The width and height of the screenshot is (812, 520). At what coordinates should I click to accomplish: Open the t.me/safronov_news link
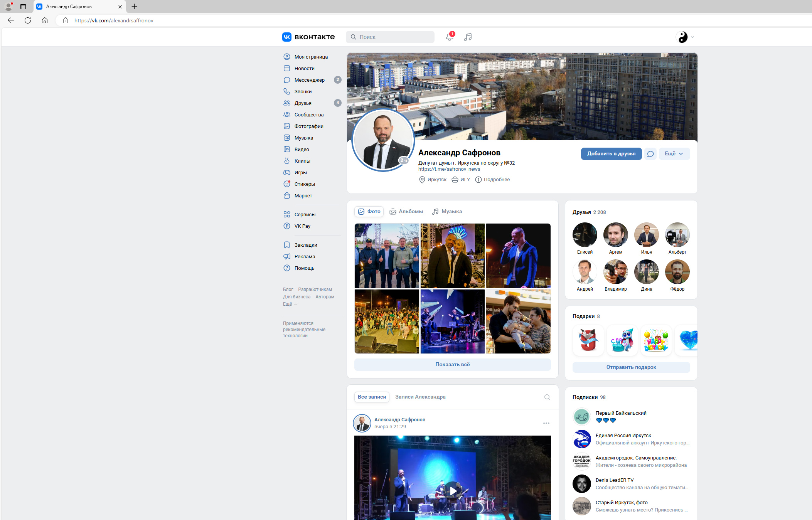[x=449, y=169]
